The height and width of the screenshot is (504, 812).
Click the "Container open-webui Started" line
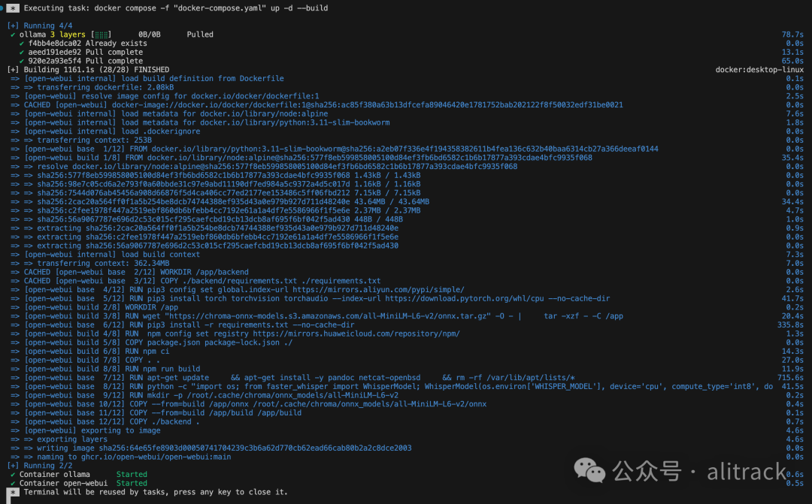[79, 483]
